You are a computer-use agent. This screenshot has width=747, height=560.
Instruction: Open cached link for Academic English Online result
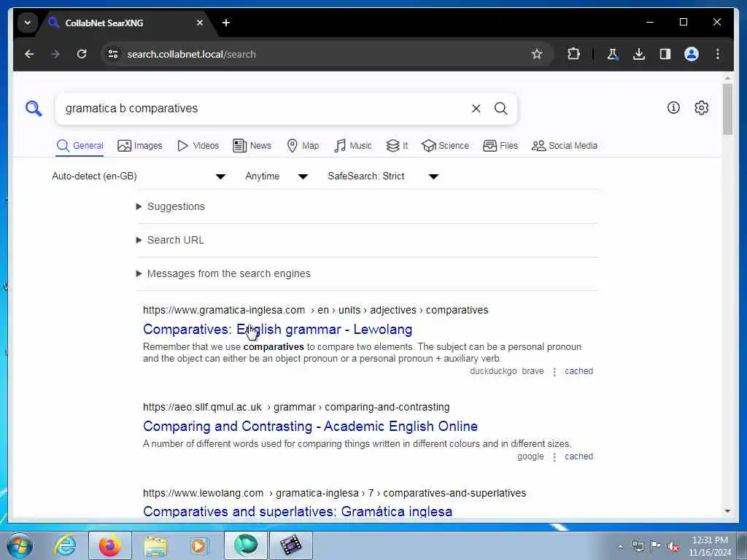coord(578,456)
